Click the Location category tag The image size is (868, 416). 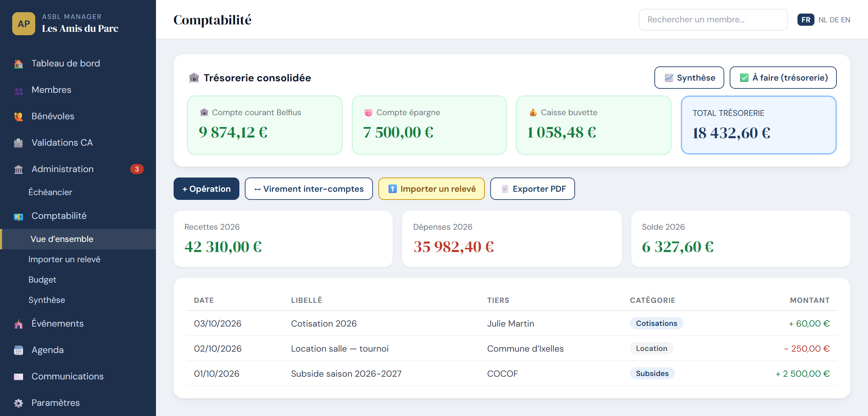click(651, 348)
